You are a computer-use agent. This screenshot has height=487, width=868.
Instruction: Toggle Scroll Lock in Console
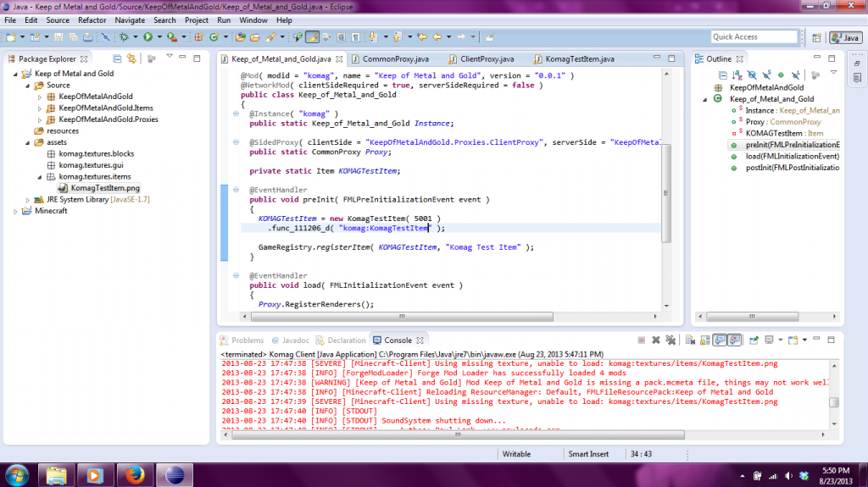click(x=704, y=340)
